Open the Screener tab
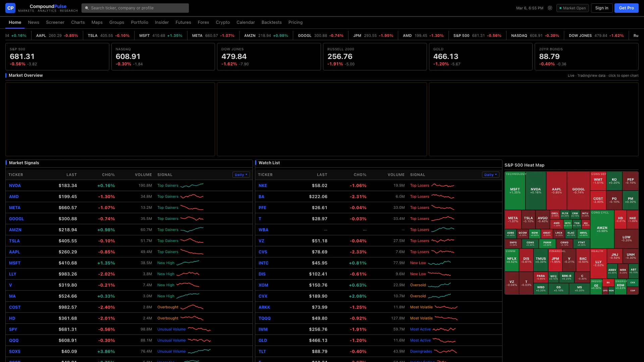Image resolution: width=644 pixels, height=362 pixels. point(55,22)
